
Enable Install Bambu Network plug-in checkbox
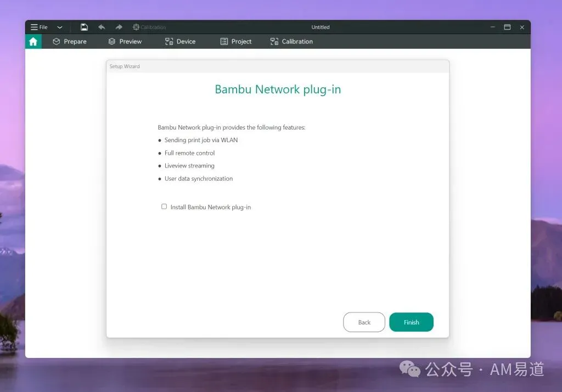pos(164,206)
